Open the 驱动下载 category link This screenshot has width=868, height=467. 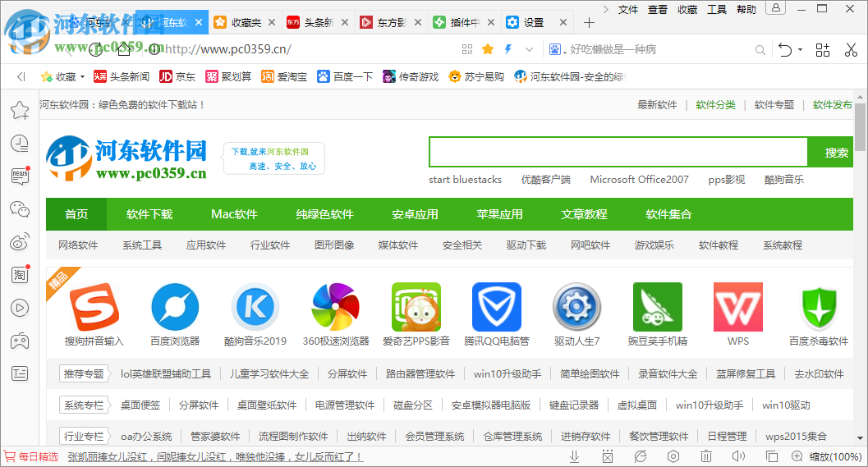526,245
